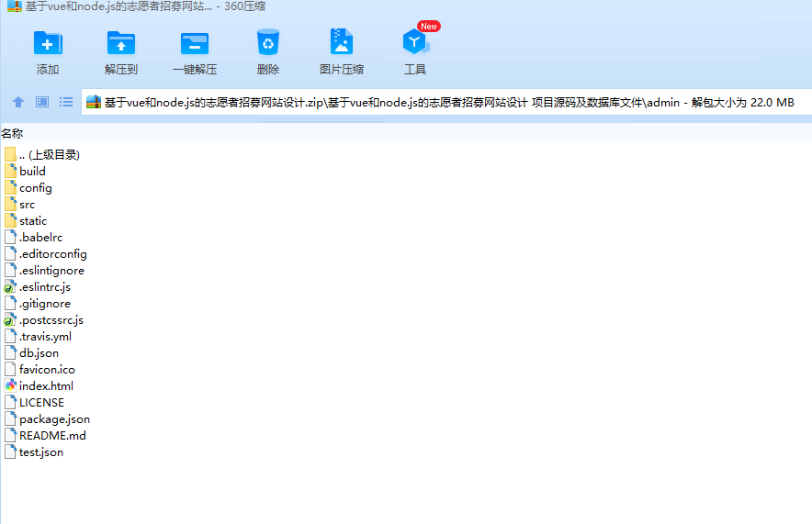Image resolution: width=812 pixels, height=524 pixels.
Task: Click the 一键解压 (One-click extract) icon
Action: pos(195,43)
